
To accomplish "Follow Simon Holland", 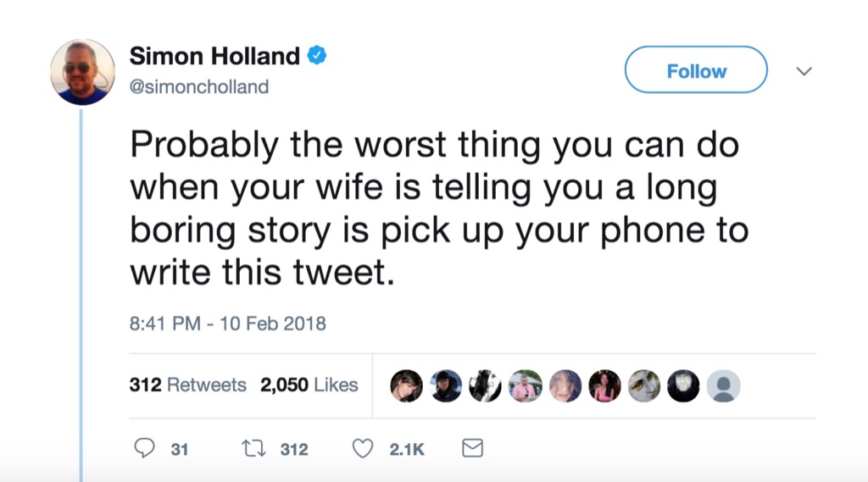I will click(696, 71).
